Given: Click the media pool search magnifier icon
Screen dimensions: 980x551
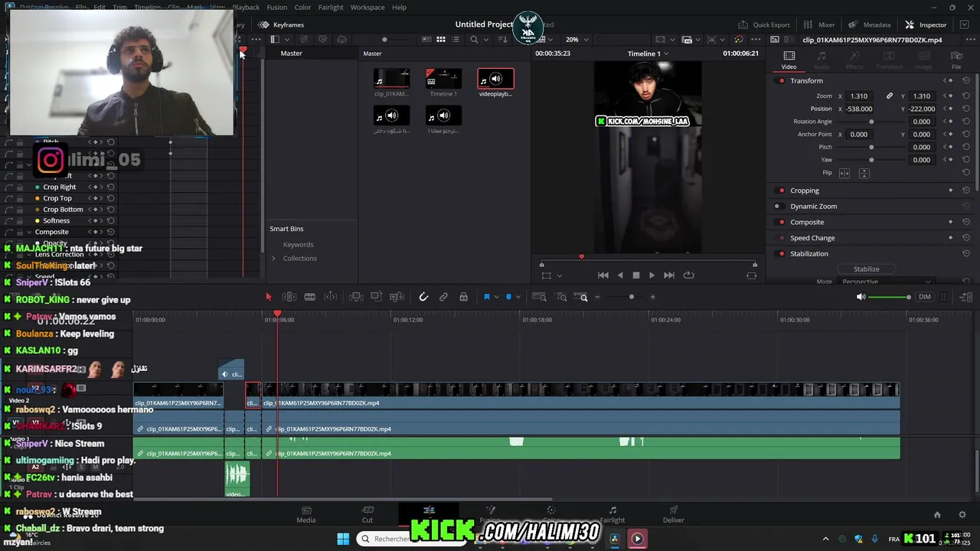Looking at the screenshot, I should [475, 40].
